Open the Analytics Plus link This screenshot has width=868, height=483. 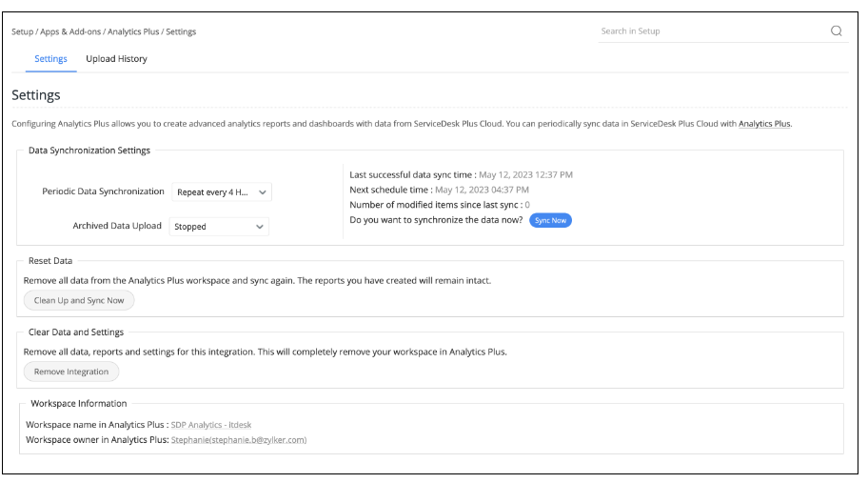764,124
